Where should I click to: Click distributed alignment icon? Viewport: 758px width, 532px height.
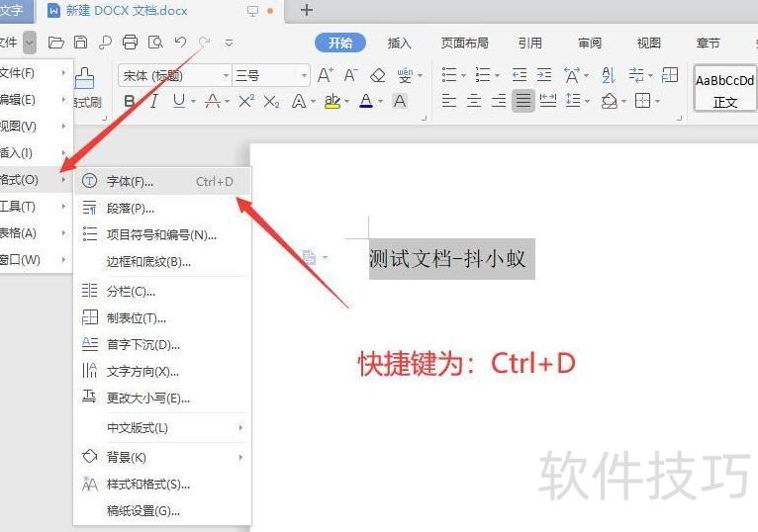547,101
